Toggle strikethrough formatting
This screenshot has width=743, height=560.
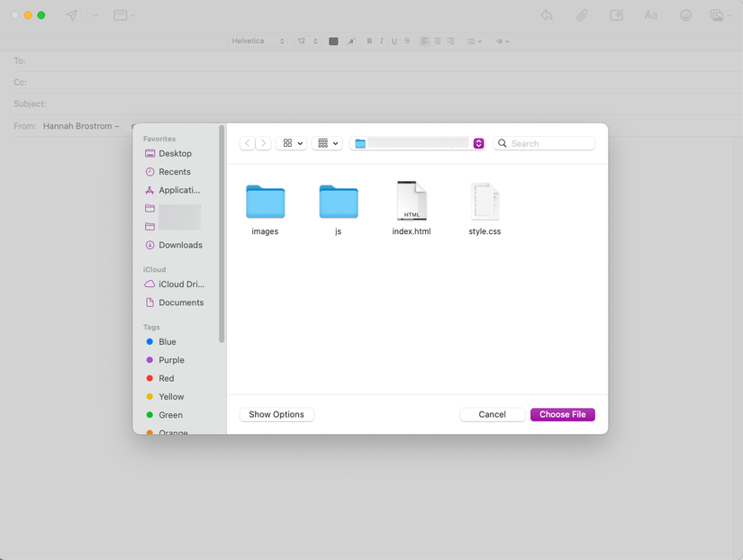pyautogui.click(x=406, y=41)
